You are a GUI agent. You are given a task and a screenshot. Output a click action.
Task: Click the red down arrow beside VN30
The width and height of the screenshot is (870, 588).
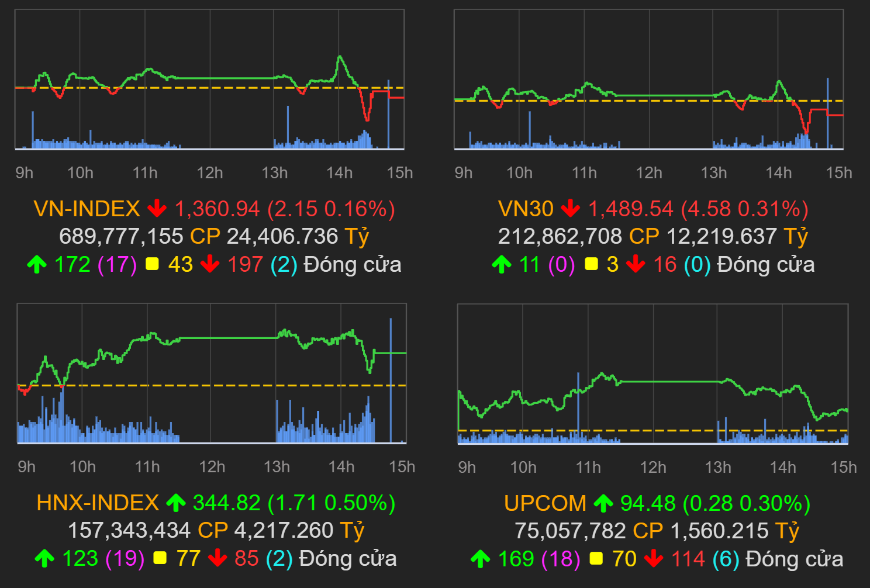[x=570, y=209]
